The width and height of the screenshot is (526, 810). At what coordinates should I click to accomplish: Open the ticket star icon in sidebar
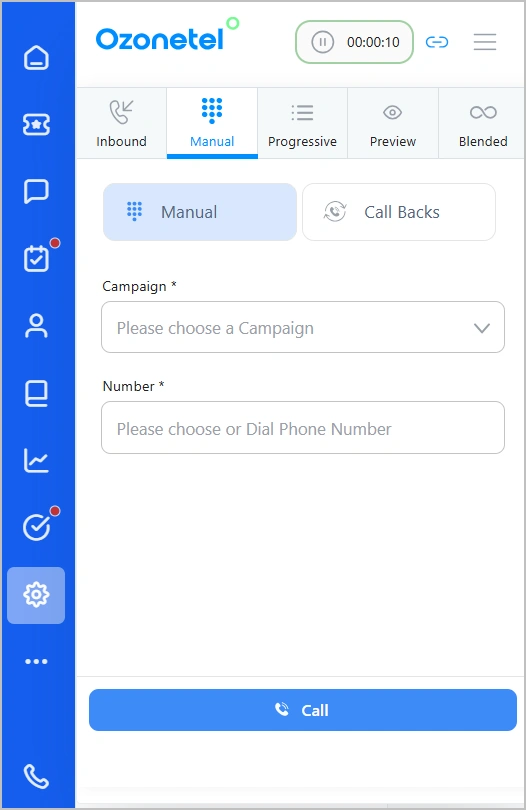coord(36,124)
